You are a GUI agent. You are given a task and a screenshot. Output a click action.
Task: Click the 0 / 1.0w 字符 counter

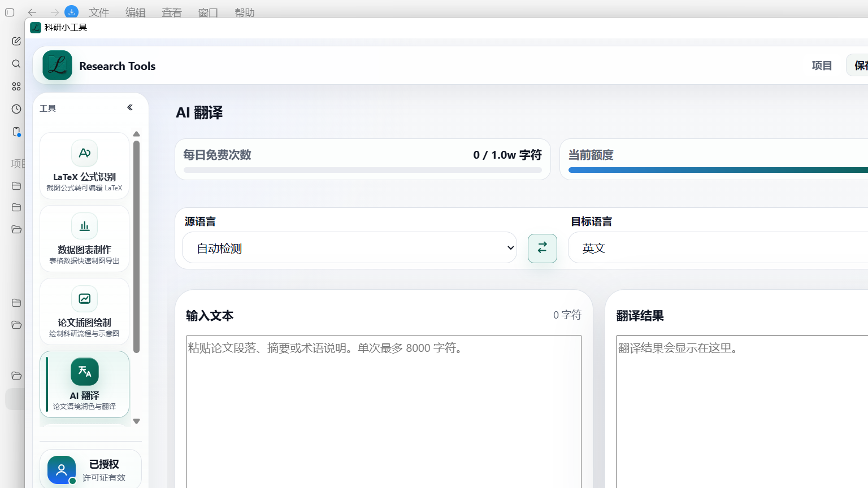[x=507, y=155]
